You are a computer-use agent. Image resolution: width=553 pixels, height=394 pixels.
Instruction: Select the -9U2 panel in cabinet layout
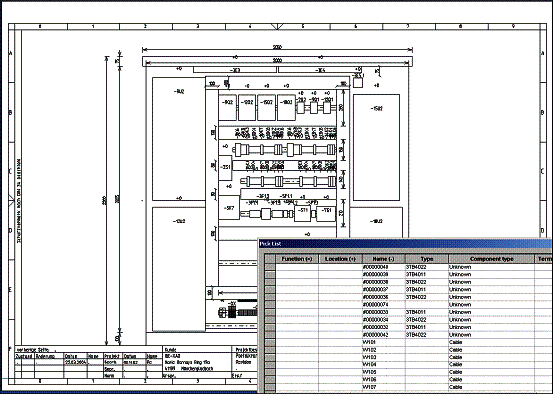178,139
